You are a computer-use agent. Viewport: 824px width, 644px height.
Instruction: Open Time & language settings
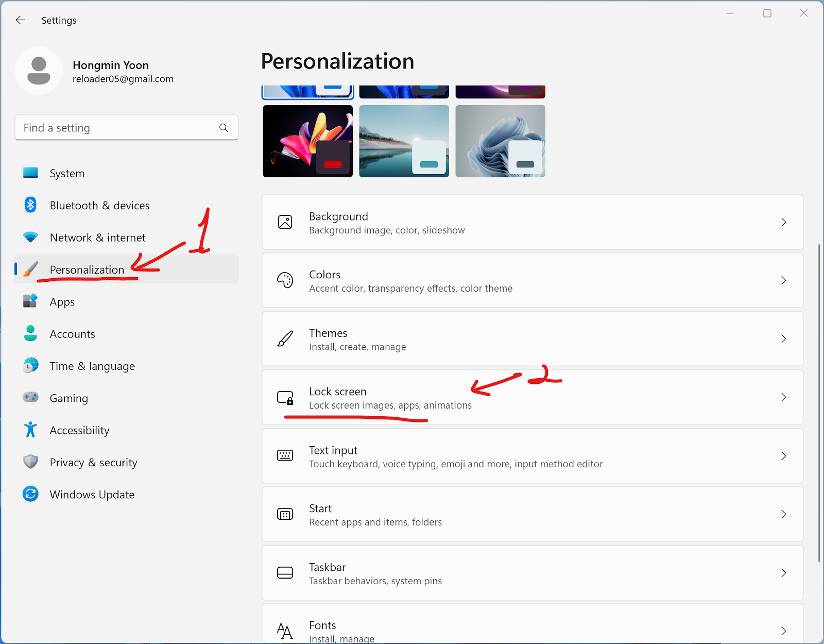[127, 366]
